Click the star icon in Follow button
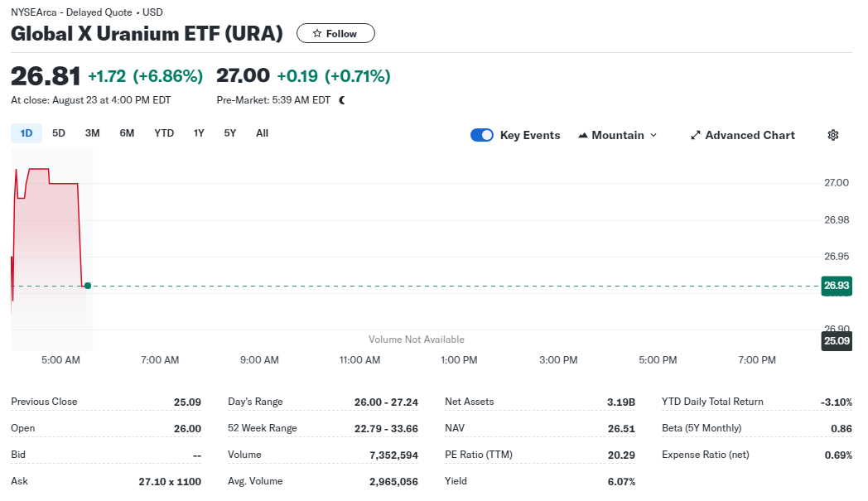Viewport: 868px width, 501px height. tap(316, 33)
